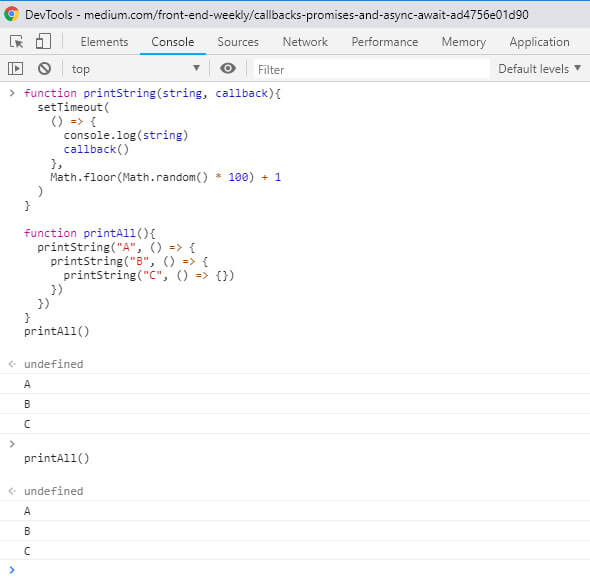
Task: Click the printString("B" code line
Action: coord(129,261)
